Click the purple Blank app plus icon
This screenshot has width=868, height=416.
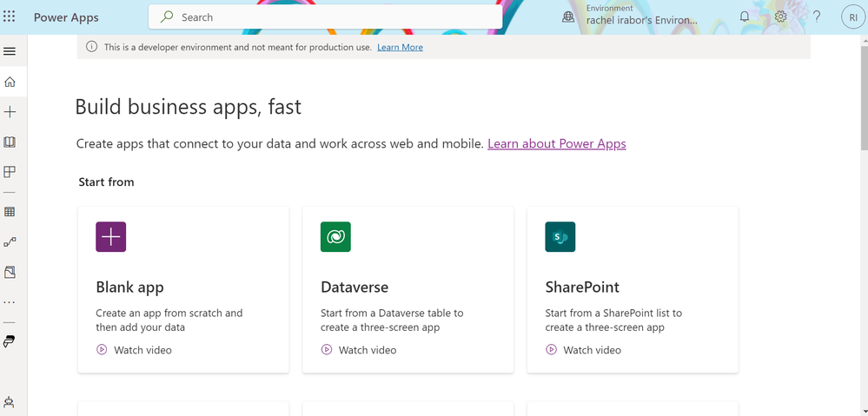(x=110, y=237)
